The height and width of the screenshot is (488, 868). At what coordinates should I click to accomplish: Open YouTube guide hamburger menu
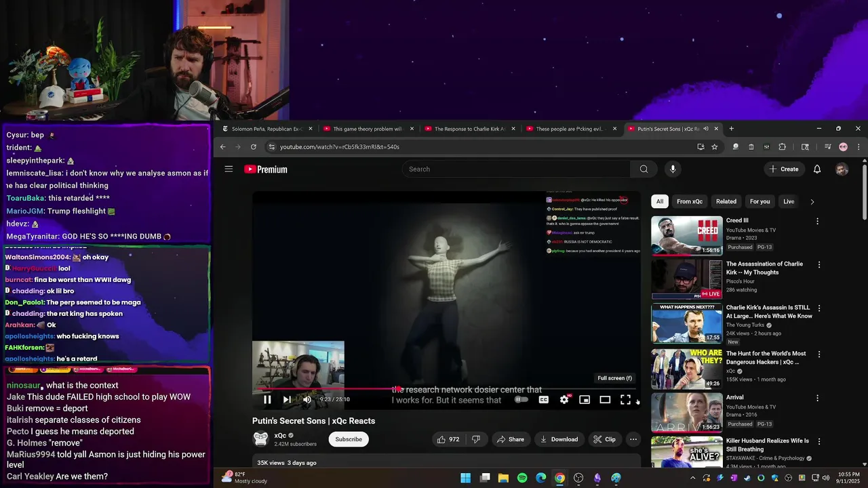229,169
